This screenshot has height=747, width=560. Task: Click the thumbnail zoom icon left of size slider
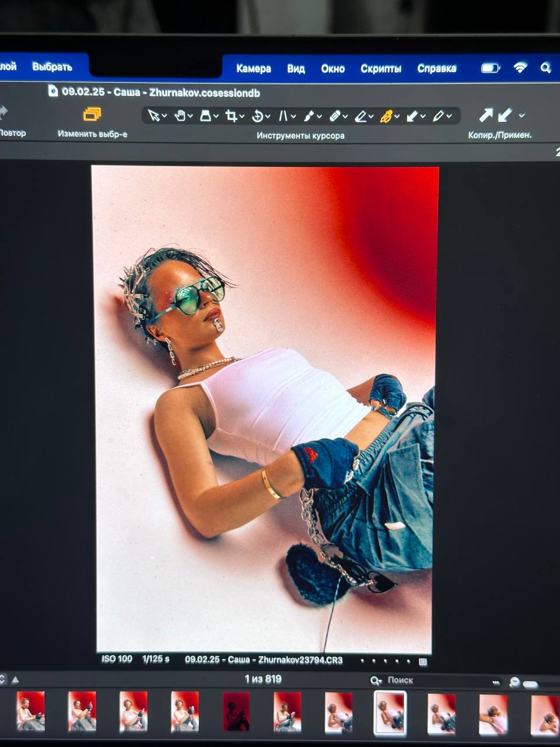click(x=514, y=682)
